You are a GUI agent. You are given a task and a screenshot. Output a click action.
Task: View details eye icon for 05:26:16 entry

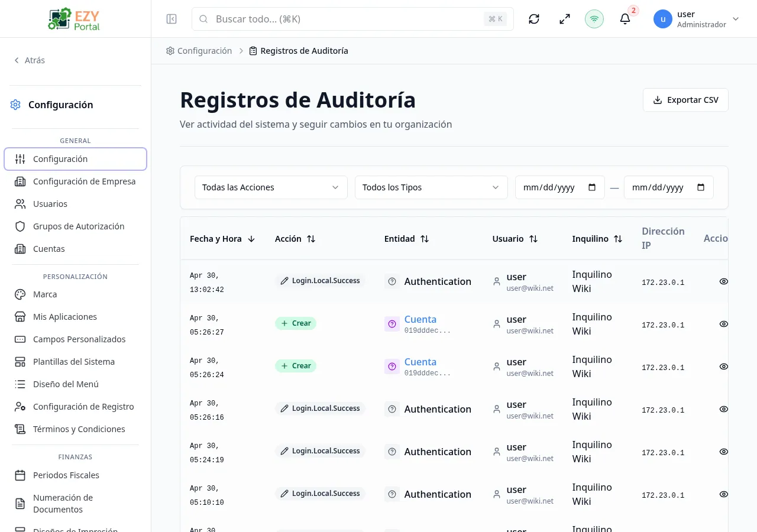[723, 409]
